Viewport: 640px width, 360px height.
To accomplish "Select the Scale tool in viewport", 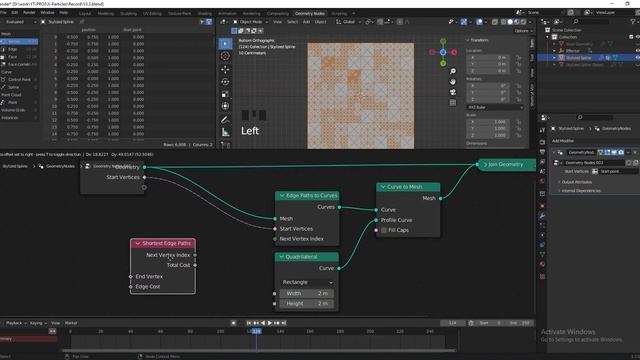I will [225, 94].
